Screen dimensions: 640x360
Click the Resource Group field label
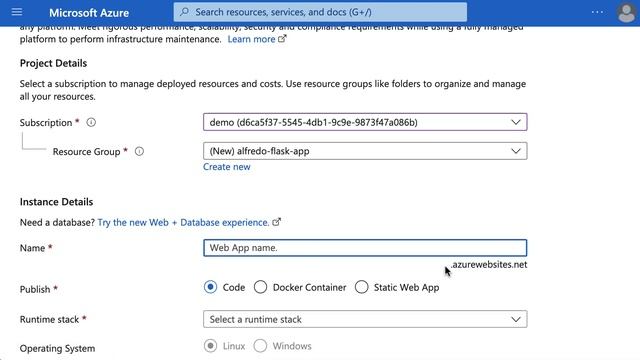pos(87,152)
